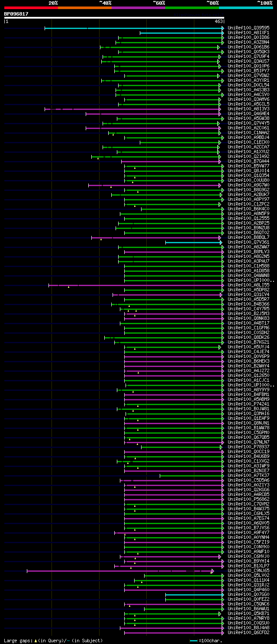
Task: Select the UniRef100_C9NJ65 label
Action: pos(248,570)
